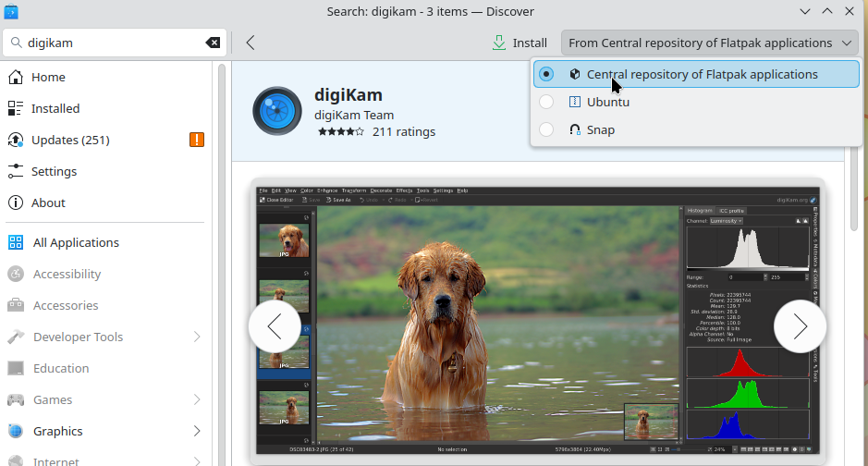
Task: Click the Accessibility category icon
Action: [16, 274]
